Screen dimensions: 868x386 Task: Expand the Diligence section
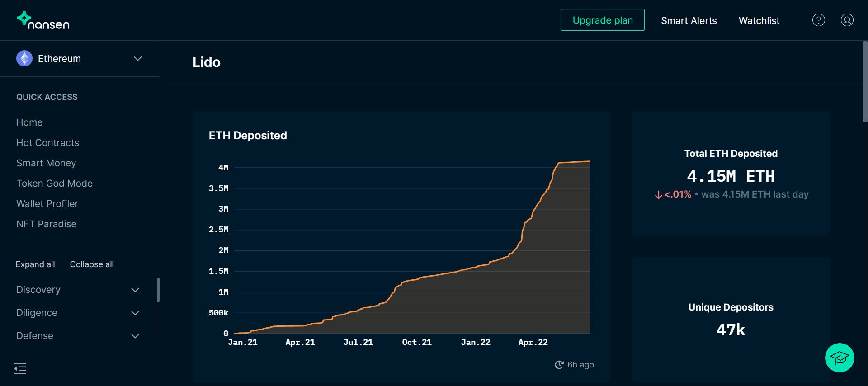(135, 313)
